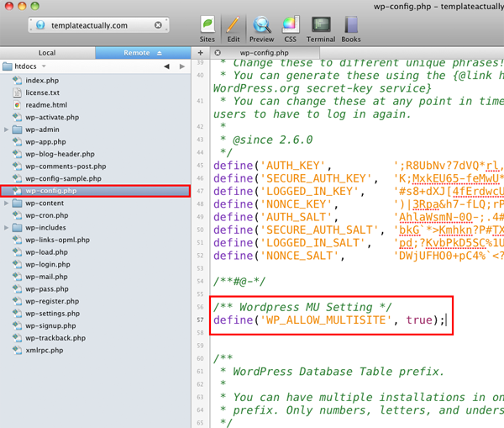Expand the wp-content folder

pyautogui.click(x=6, y=203)
